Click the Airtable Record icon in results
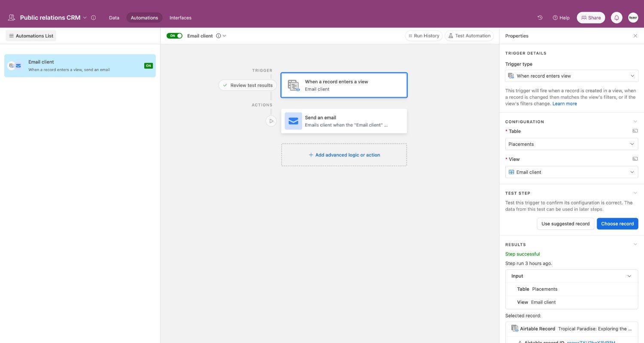This screenshot has width=644, height=343. pyautogui.click(x=514, y=328)
